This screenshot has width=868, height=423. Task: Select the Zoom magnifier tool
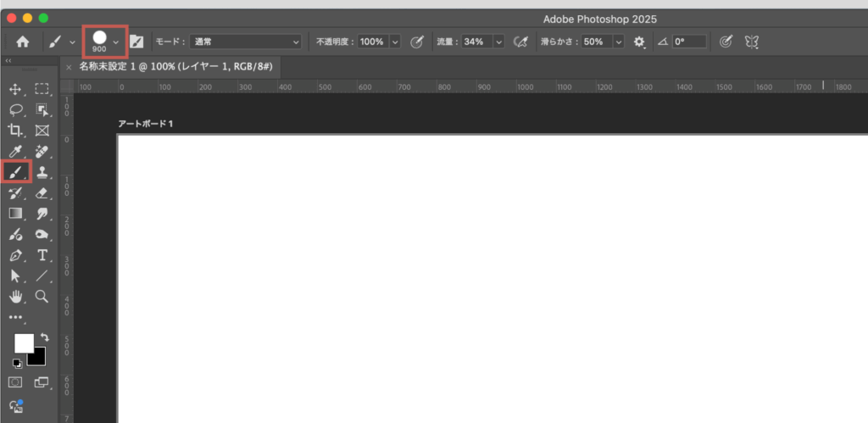(x=42, y=297)
